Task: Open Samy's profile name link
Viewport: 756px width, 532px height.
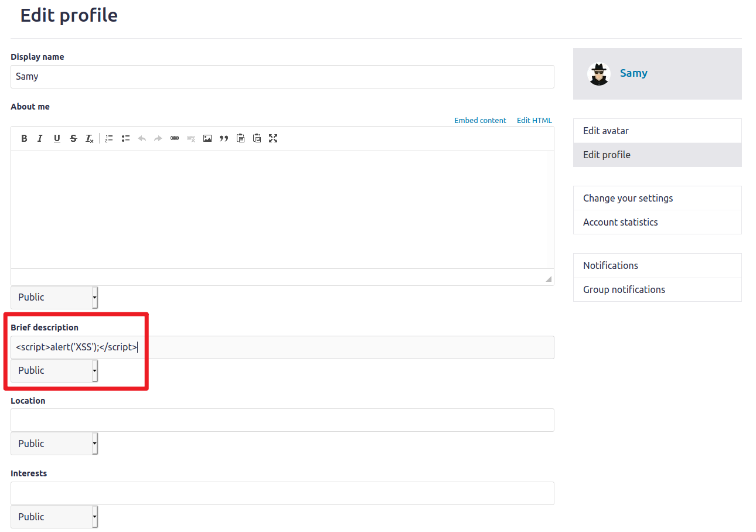Action: pos(634,73)
